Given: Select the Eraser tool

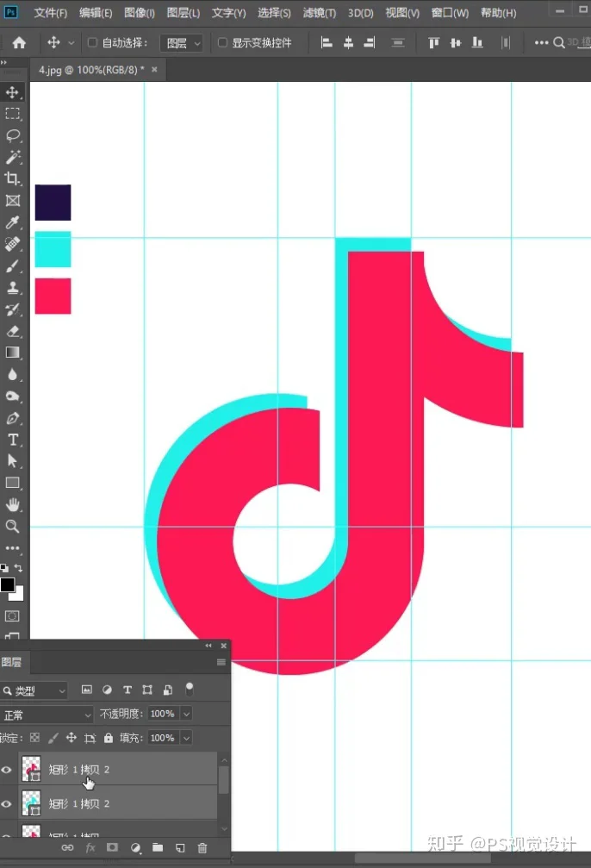Looking at the screenshot, I should pyautogui.click(x=12, y=331).
